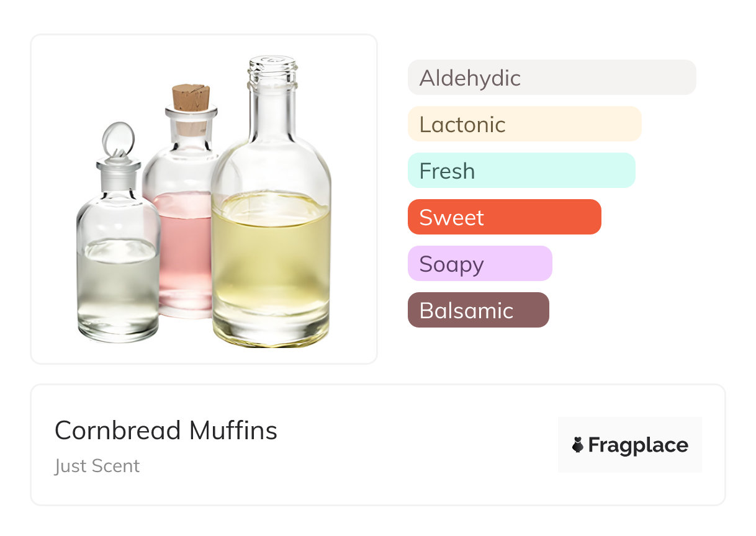This screenshot has width=756, height=536.
Task: Select the Lactonic accord bar
Action: pyautogui.click(x=524, y=124)
